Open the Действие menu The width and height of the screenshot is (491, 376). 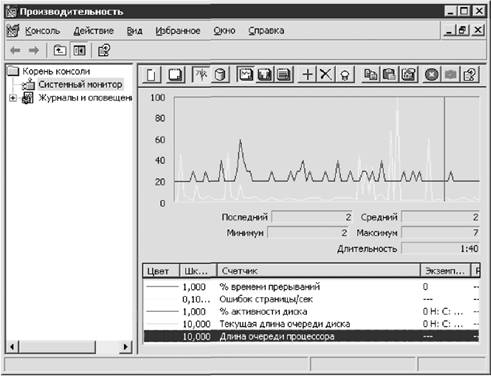pyautogui.click(x=94, y=31)
